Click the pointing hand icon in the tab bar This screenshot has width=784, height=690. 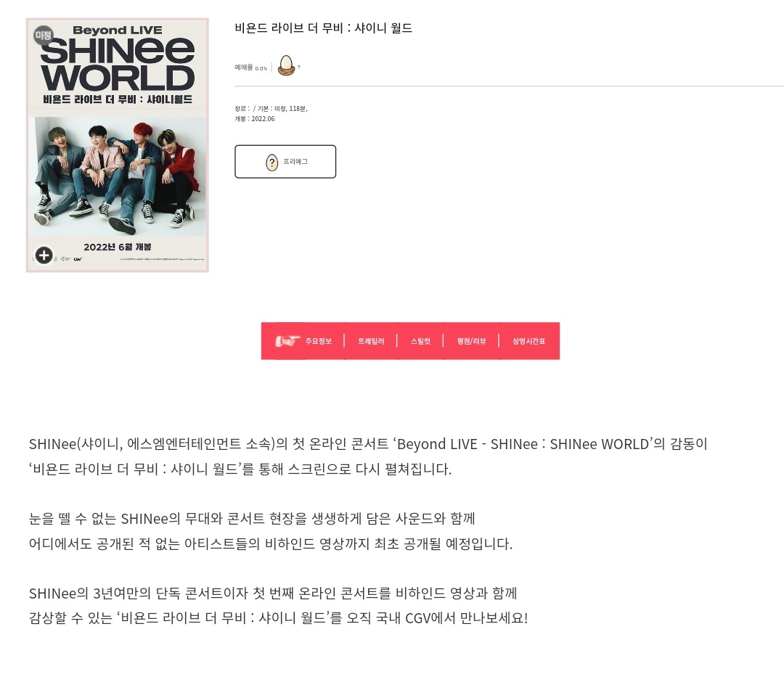click(x=287, y=341)
